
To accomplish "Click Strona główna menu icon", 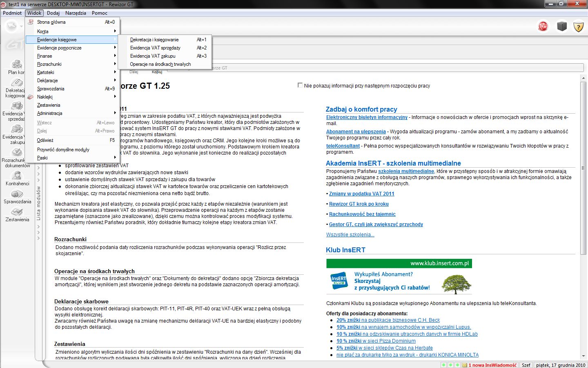I will 31,22.
